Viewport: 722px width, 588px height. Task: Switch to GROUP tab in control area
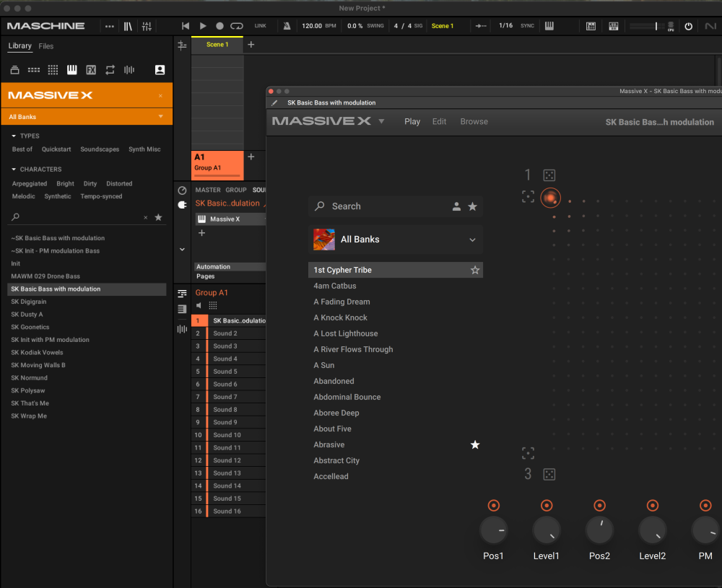236,190
